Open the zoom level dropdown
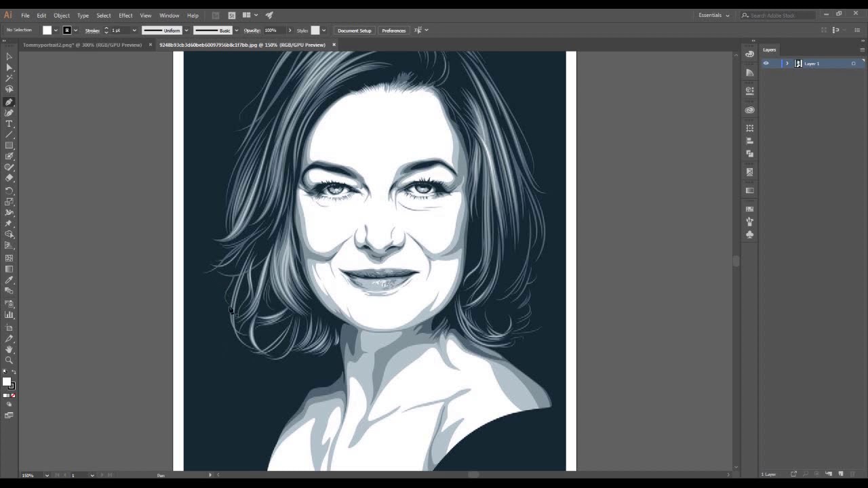 47,475
